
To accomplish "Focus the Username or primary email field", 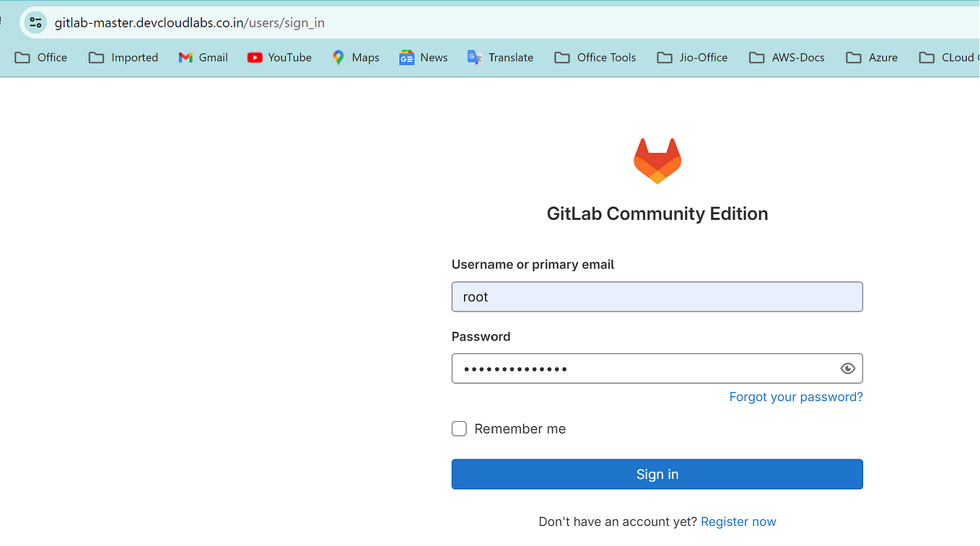I will pyautogui.click(x=657, y=297).
